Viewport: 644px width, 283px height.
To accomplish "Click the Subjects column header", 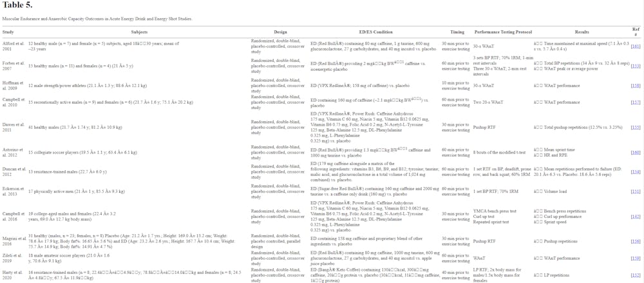I will tap(140, 32).
